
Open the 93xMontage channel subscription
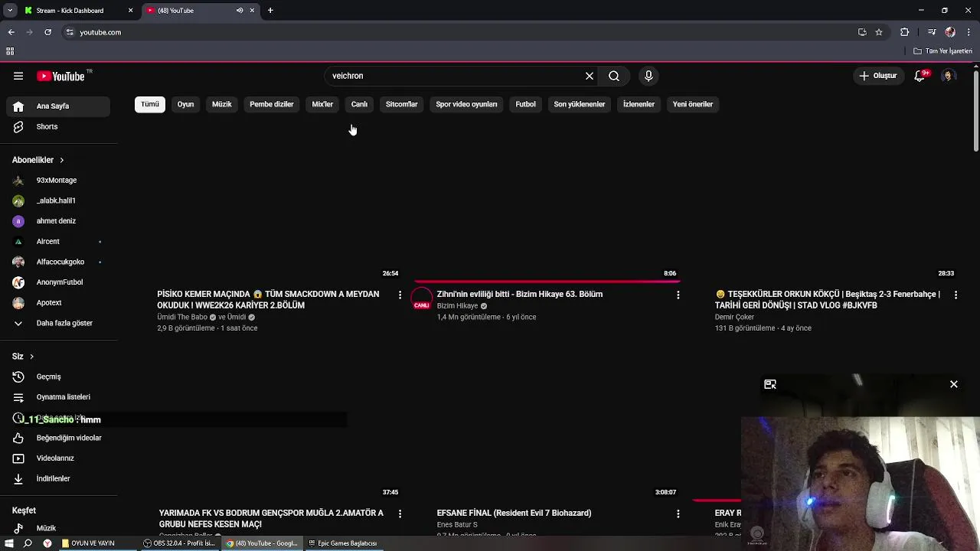pos(58,181)
